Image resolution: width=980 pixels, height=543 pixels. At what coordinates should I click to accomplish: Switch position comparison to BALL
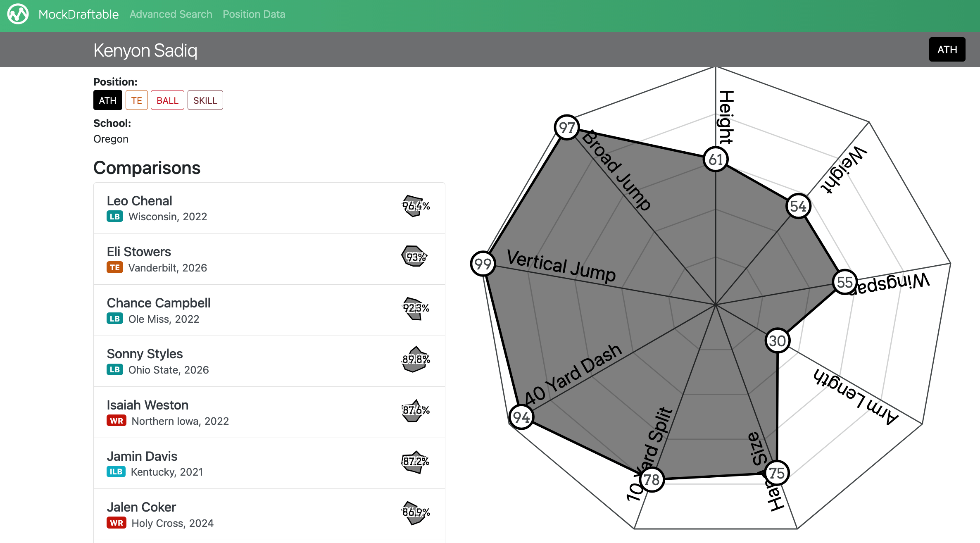pyautogui.click(x=167, y=100)
